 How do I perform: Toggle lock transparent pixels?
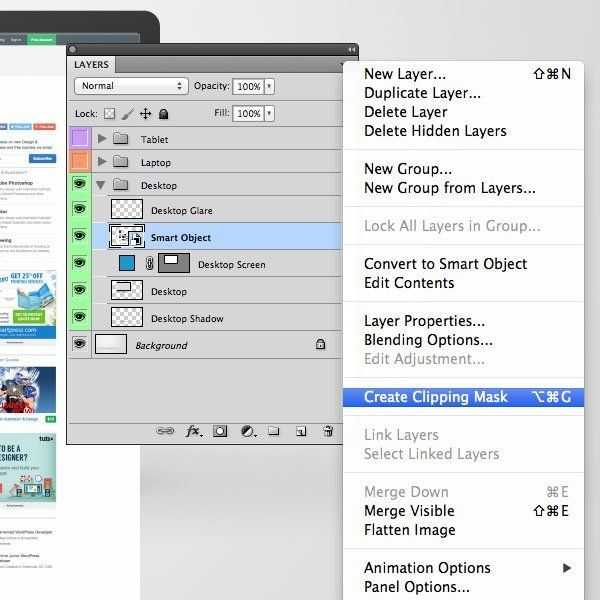pos(110,114)
